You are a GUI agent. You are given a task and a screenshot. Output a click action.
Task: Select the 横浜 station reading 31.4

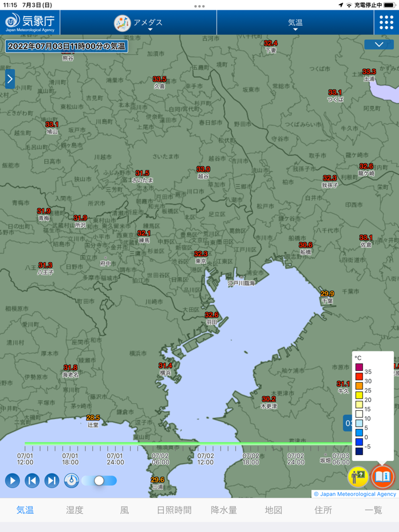[x=165, y=369]
